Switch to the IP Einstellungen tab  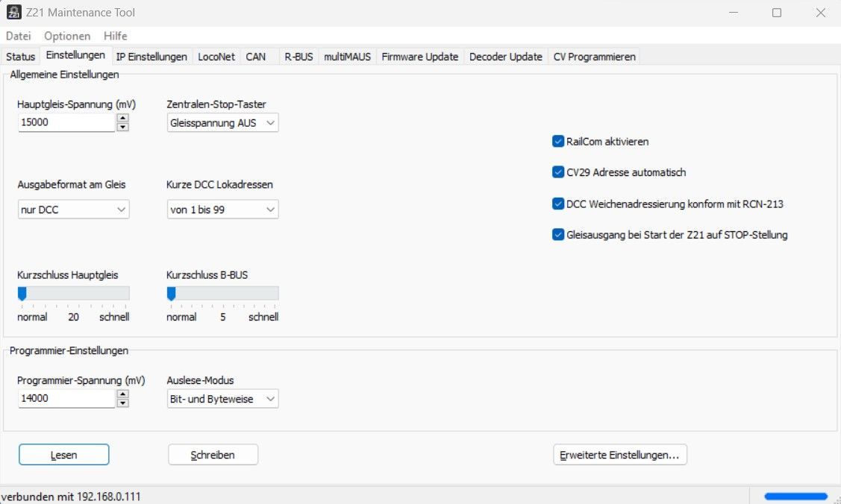151,57
